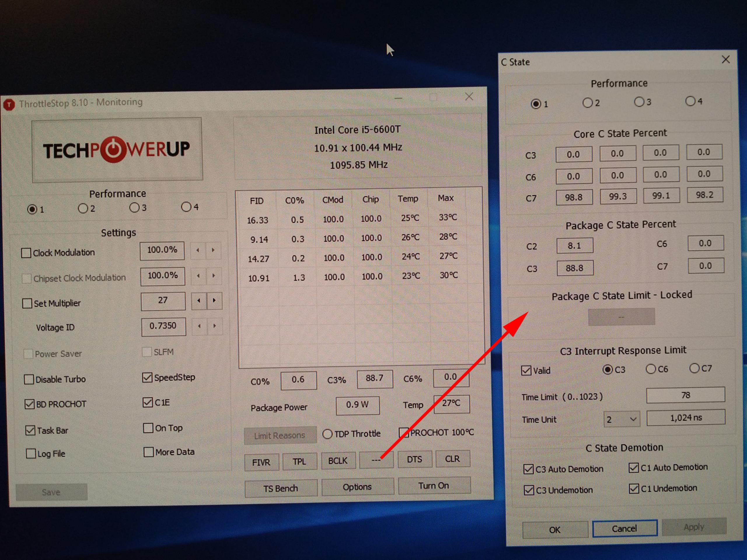This screenshot has width=747, height=560.
Task: Enable the Set Multiplier checkbox
Action: 27,303
